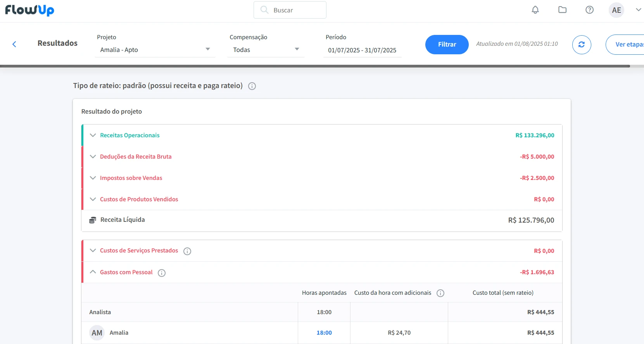Click info icon beside Tipo de rateio

click(x=252, y=86)
